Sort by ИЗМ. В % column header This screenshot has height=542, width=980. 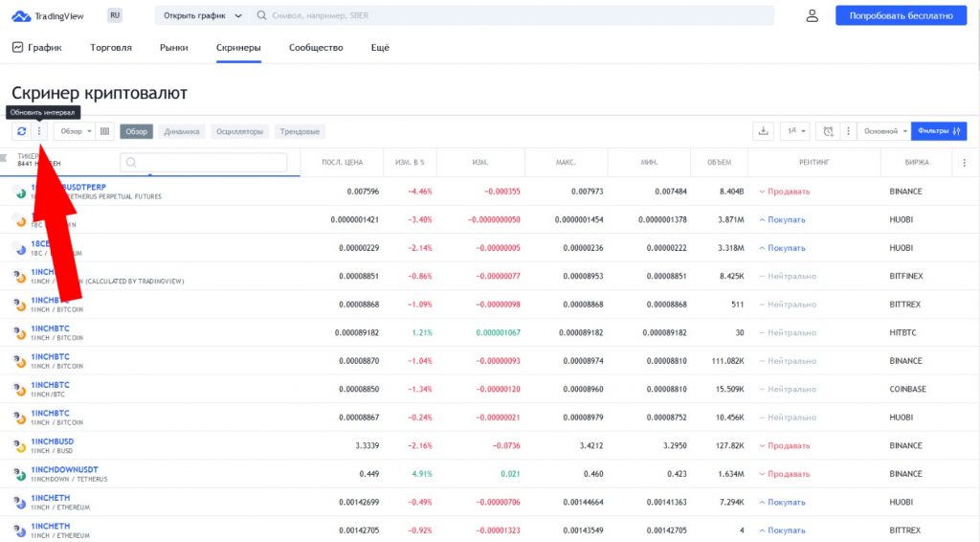410,163
